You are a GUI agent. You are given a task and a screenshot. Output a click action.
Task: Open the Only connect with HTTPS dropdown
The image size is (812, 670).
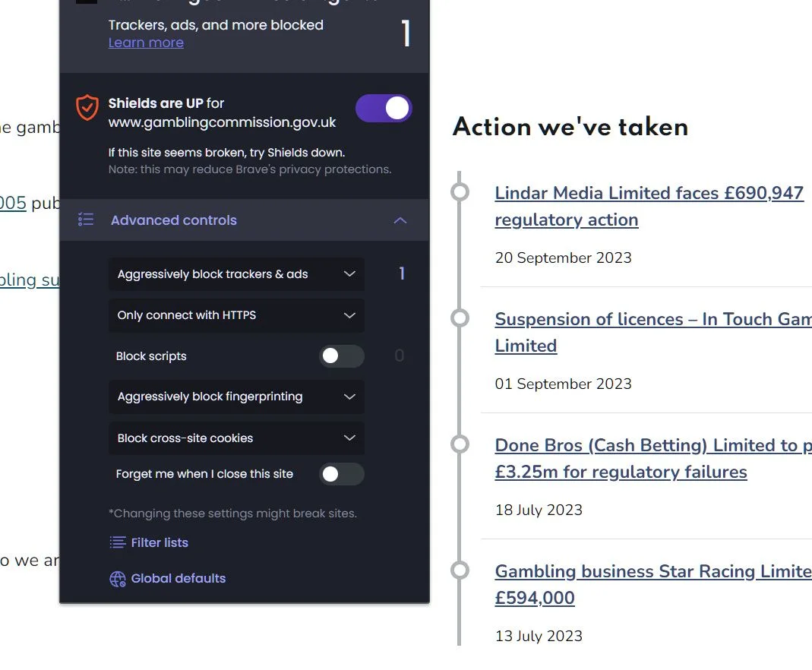tap(236, 314)
